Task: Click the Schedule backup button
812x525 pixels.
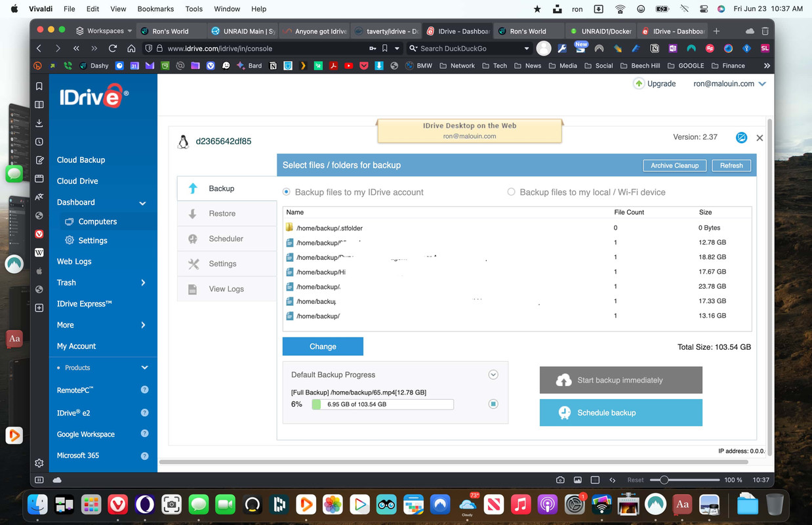Action: [620, 413]
